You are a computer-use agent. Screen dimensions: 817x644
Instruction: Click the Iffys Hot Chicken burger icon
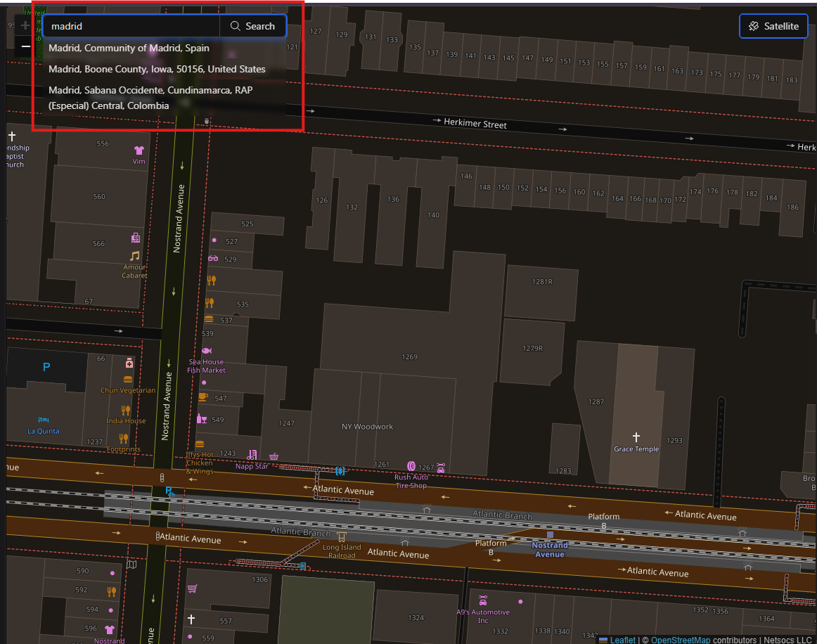coord(200,444)
